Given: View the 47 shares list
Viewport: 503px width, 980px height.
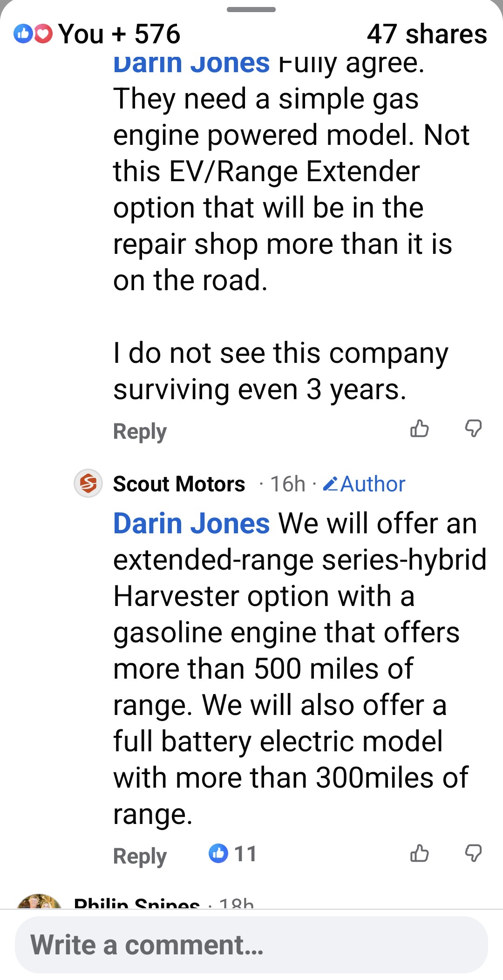Looking at the screenshot, I should pos(427,34).
